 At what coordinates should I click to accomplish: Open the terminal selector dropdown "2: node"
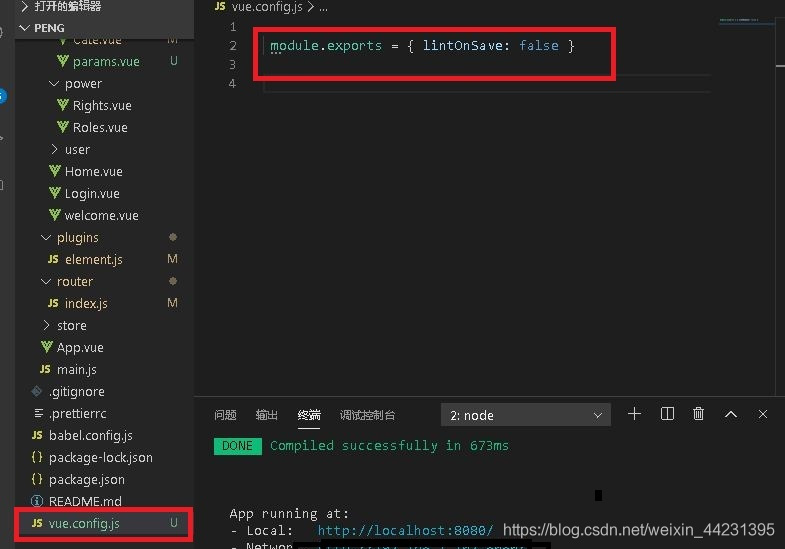click(x=525, y=415)
